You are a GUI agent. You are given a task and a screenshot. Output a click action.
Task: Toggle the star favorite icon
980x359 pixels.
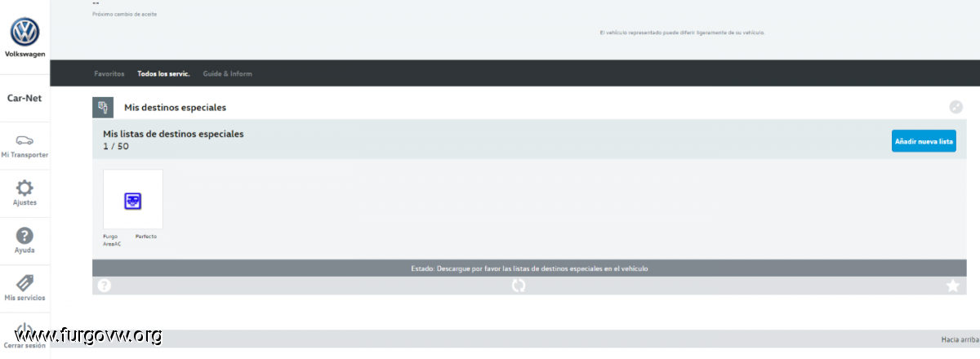tap(952, 286)
